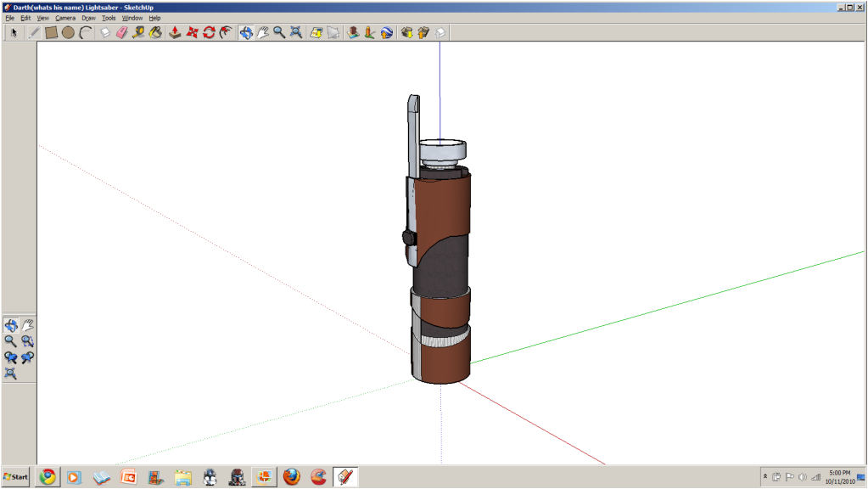The image size is (868, 489).
Task: Open the folder icon on the taskbar
Action: [x=182, y=477]
